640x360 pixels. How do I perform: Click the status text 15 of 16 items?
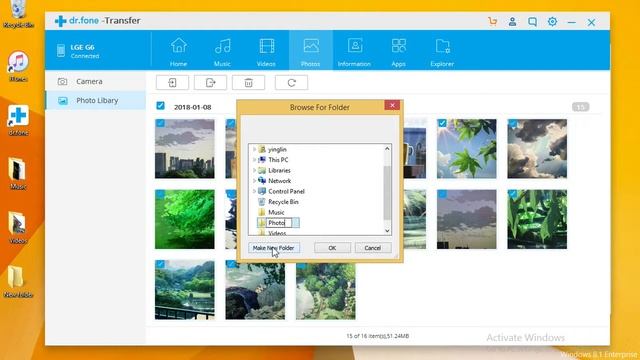(x=378, y=336)
